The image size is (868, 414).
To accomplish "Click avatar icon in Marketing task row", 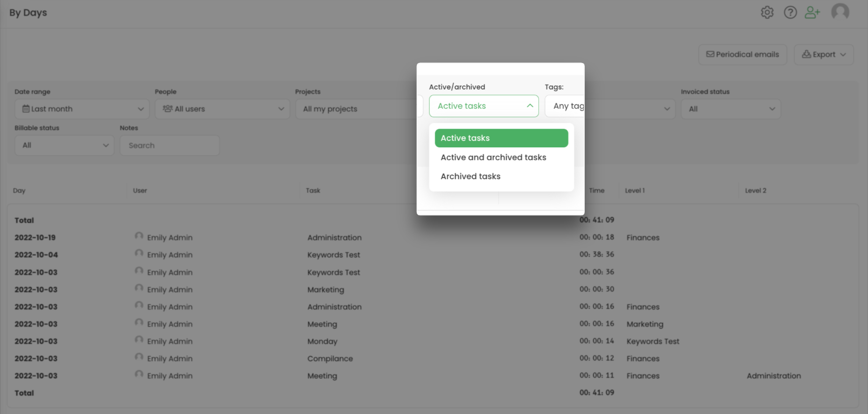I will [x=139, y=289].
